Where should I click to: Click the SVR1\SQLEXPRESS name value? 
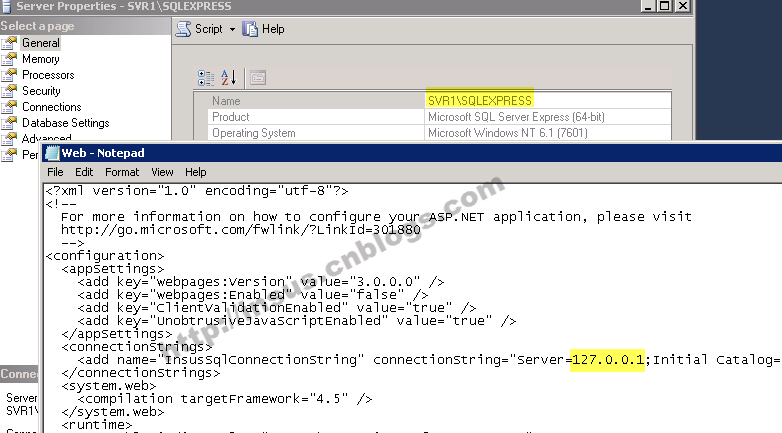coord(480,101)
